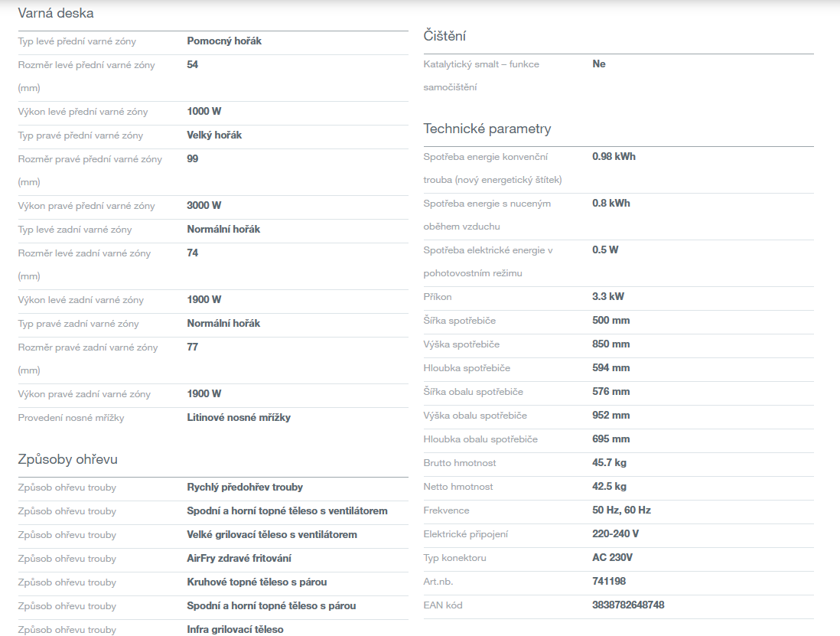This screenshot has height=636, width=840.
Task: Click the Netto hmotnost value 42.5 kg
Action: pyautogui.click(x=609, y=487)
